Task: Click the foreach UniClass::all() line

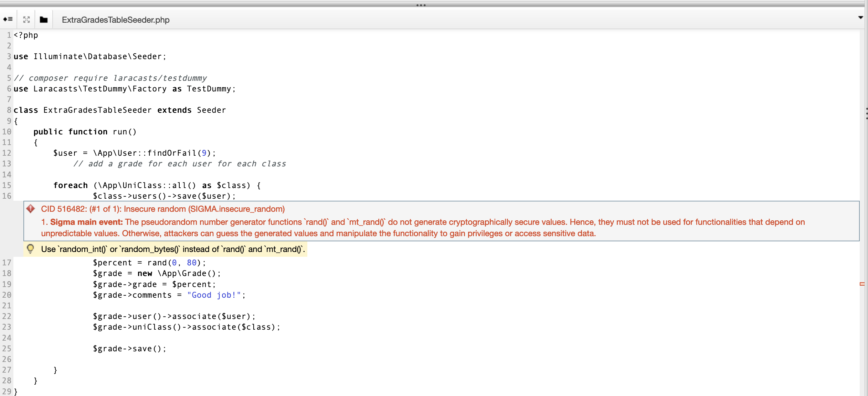Action: click(157, 185)
